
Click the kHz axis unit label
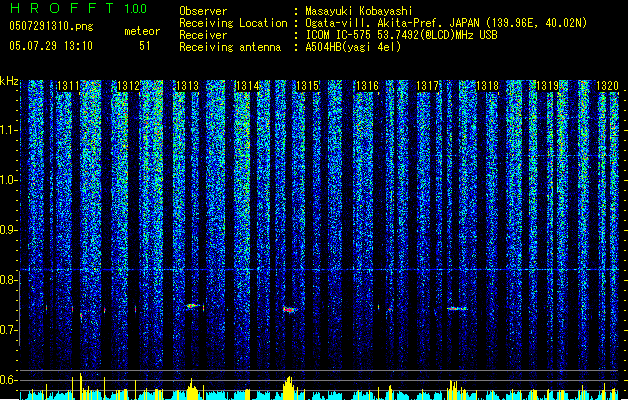click(9, 81)
